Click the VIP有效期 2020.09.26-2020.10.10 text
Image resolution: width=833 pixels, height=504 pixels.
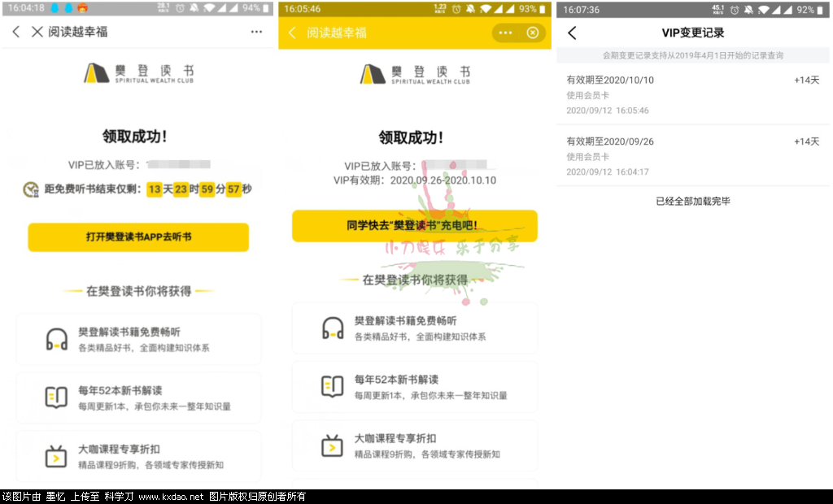click(x=415, y=180)
